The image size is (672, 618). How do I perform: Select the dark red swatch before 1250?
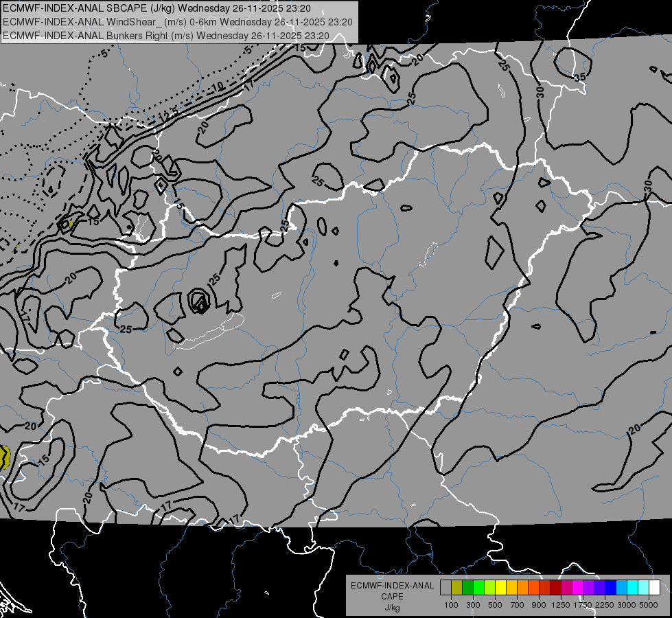coord(555,587)
